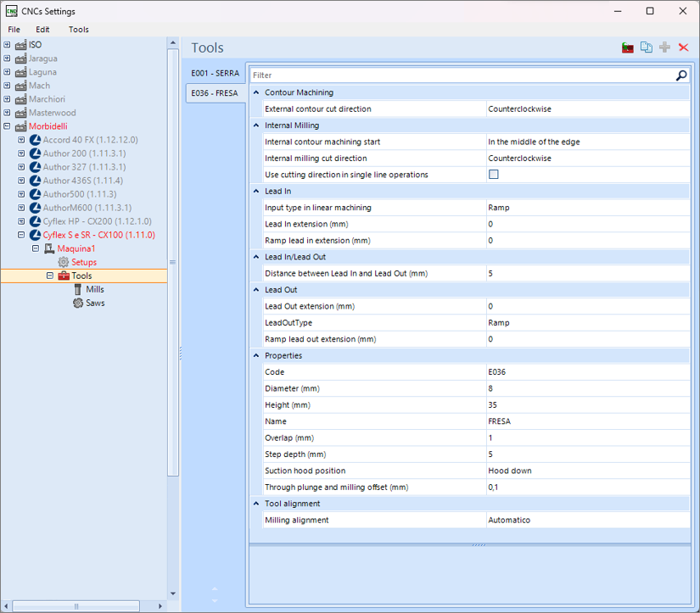Click the Jaragua factory icon

click(x=20, y=59)
